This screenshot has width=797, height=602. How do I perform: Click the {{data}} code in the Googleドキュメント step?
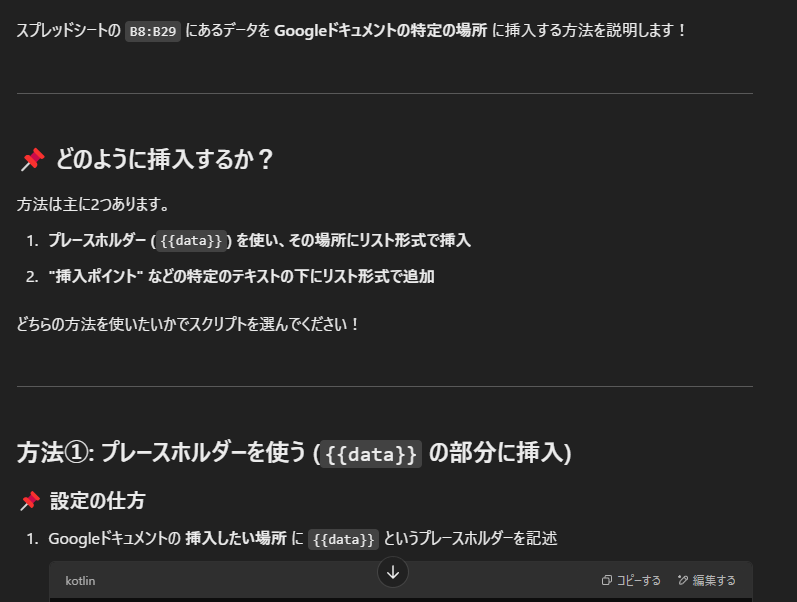tap(343, 539)
